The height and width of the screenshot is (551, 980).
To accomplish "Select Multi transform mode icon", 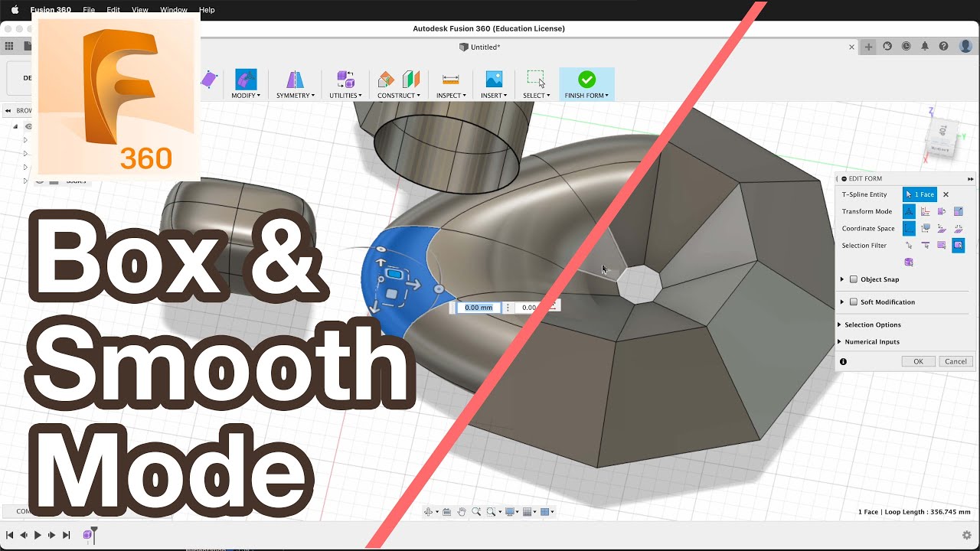I will pos(909,211).
